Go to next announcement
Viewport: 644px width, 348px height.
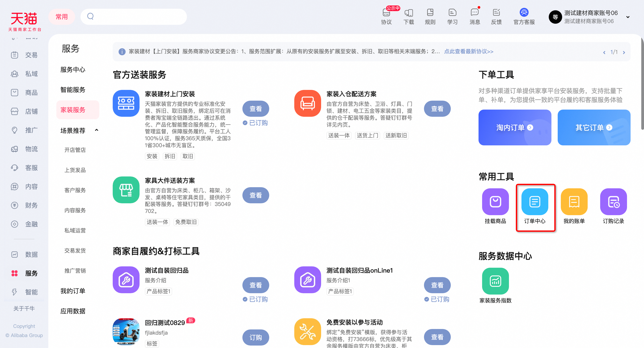pyautogui.click(x=624, y=52)
